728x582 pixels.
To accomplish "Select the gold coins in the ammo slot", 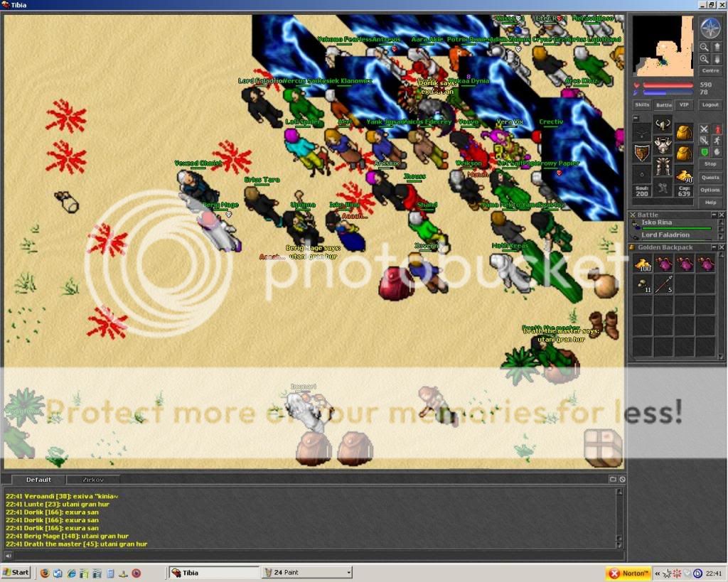I will [x=685, y=174].
